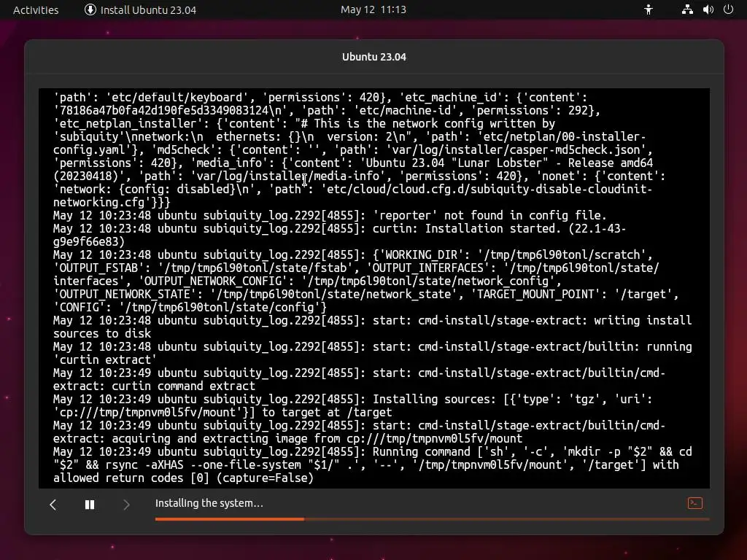The height and width of the screenshot is (560, 747).
Task: Click log line starting 'extract: acquiring and extracting image'
Action: 287,438
